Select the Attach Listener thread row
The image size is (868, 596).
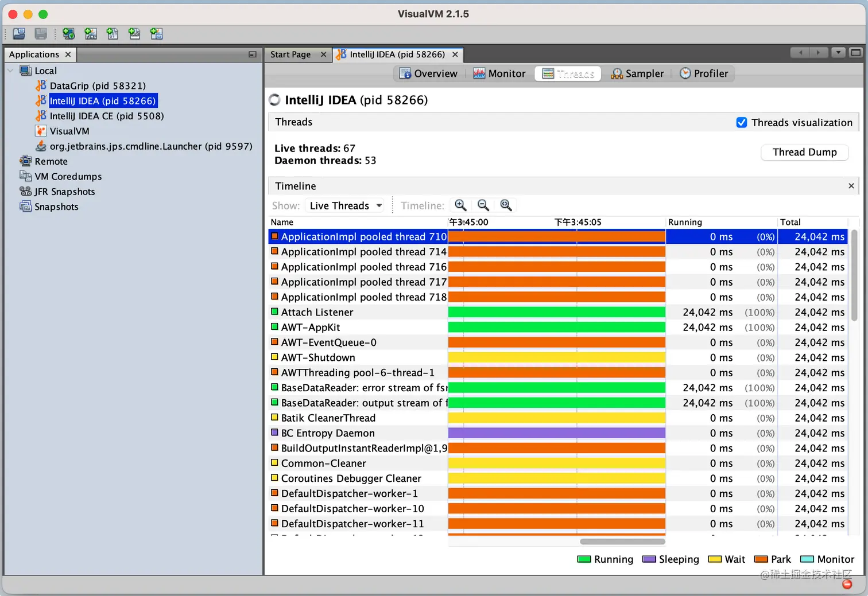point(558,312)
